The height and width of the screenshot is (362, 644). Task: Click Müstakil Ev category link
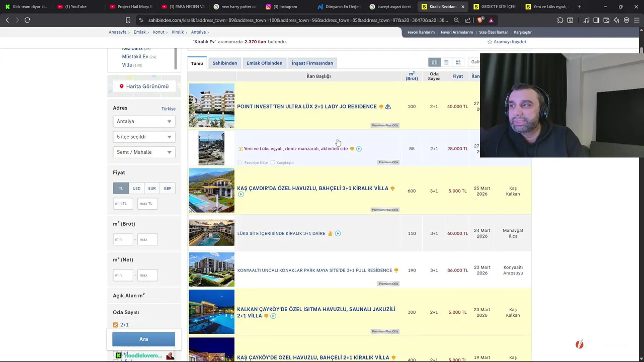(135, 57)
